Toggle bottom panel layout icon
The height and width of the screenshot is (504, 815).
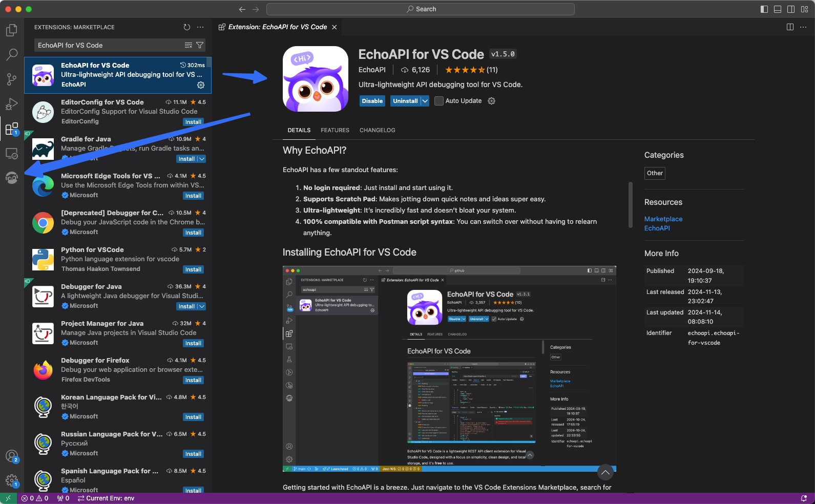(778, 9)
